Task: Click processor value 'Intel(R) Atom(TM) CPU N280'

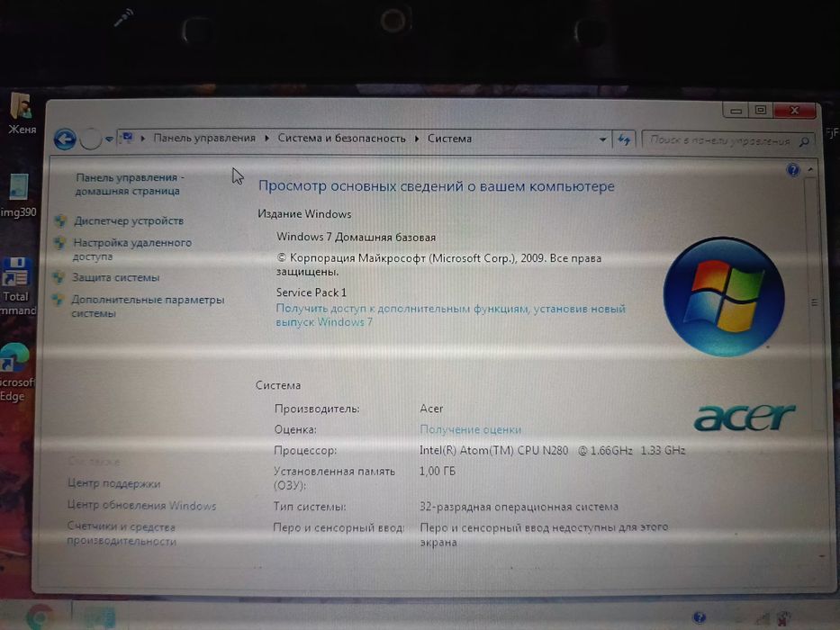Action: tap(493, 451)
